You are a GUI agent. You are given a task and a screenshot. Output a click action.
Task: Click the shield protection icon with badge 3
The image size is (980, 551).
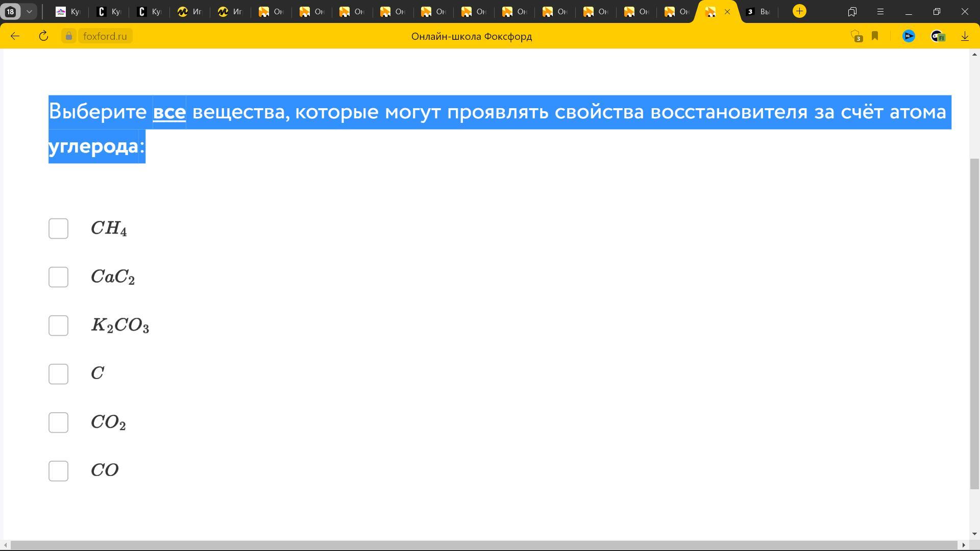coord(856,36)
